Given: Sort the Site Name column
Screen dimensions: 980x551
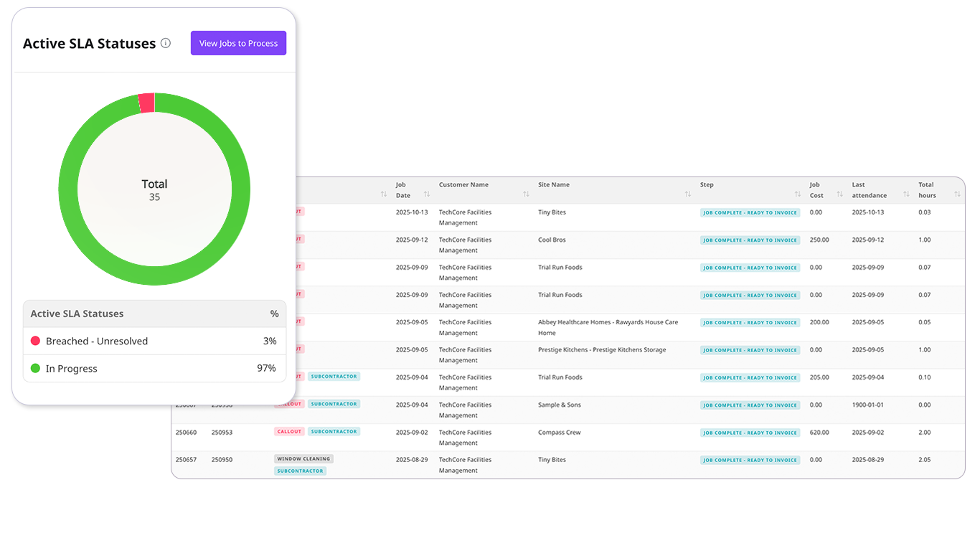Looking at the screenshot, I should (688, 194).
